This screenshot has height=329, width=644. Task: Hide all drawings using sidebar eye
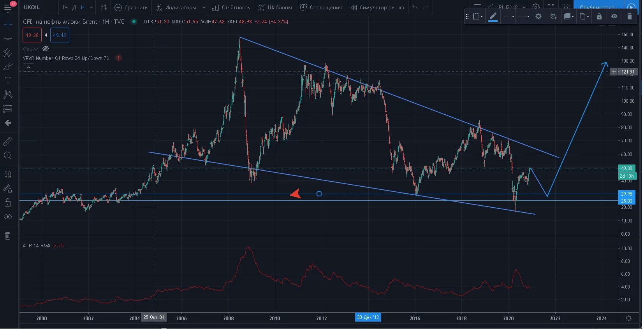pyautogui.click(x=8, y=217)
